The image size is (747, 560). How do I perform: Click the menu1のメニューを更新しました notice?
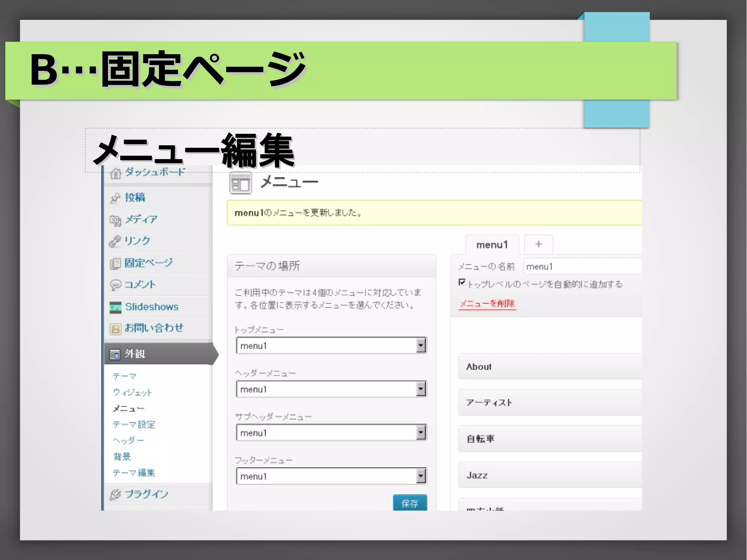[434, 213]
